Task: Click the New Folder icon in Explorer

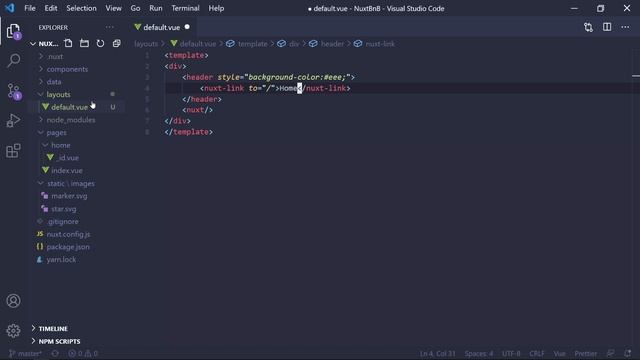Action: pos(84,43)
